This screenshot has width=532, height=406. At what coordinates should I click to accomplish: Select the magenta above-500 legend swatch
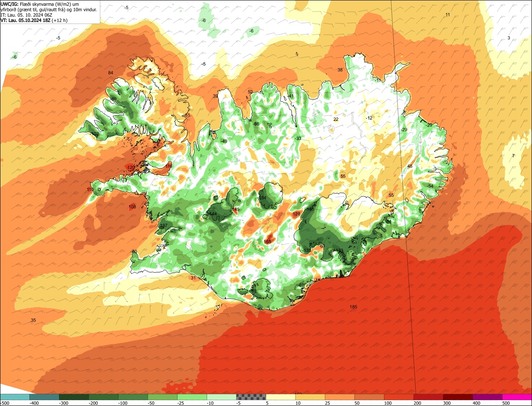point(517,397)
